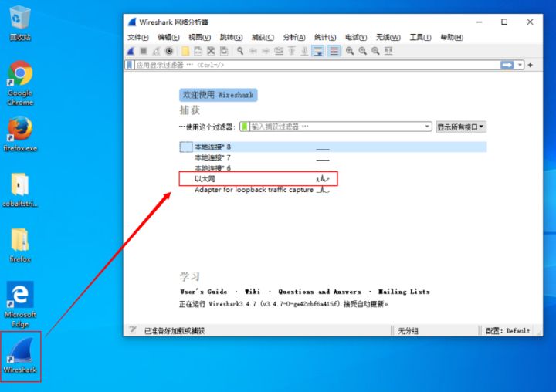Image resolution: width=556 pixels, height=392 pixels.
Task: Open the 统计(S) menu
Action: coord(325,37)
